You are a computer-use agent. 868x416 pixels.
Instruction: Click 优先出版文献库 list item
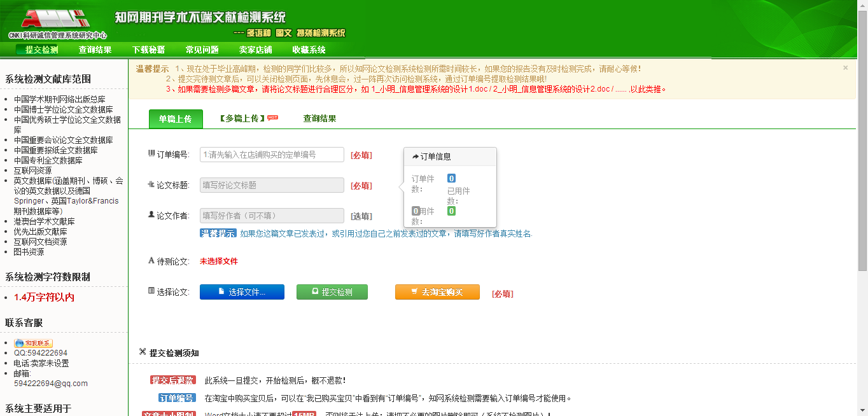pos(41,232)
